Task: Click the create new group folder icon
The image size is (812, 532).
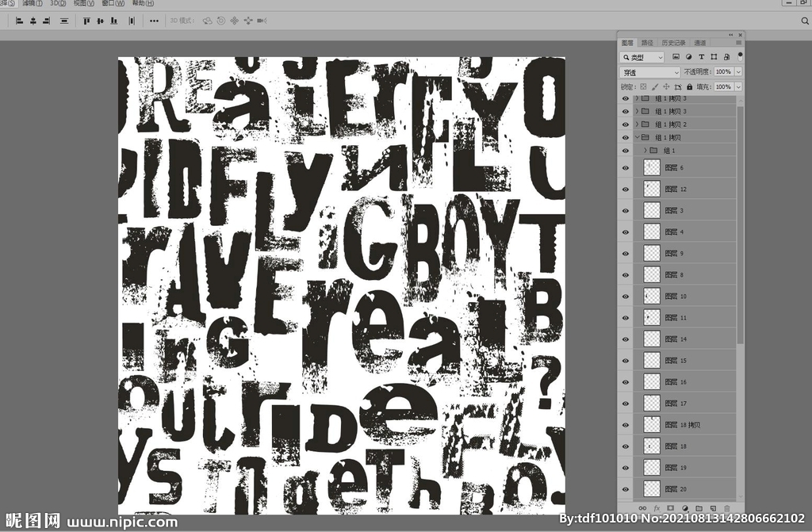Action: (x=699, y=509)
